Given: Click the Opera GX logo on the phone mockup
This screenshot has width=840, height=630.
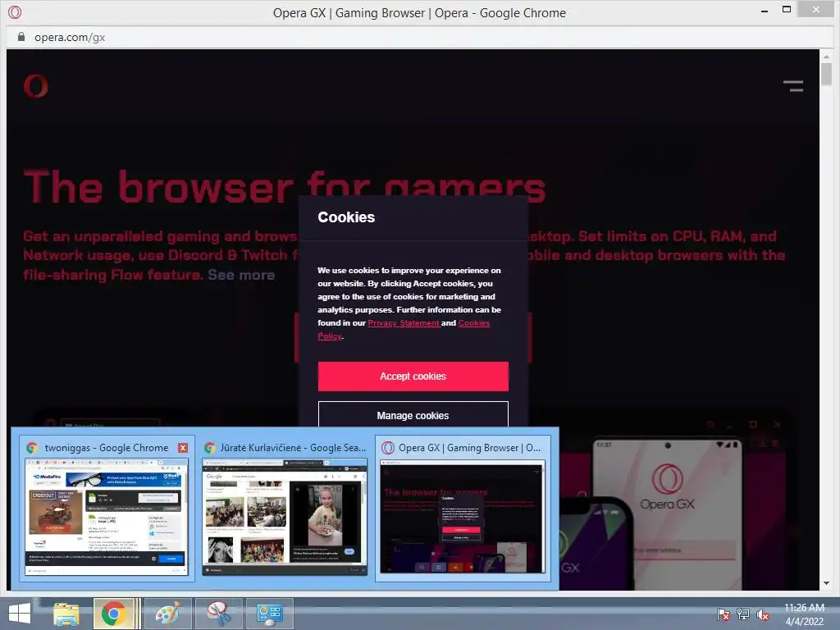Looking at the screenshot, I should pyautogui.click(x=667, y=485).
